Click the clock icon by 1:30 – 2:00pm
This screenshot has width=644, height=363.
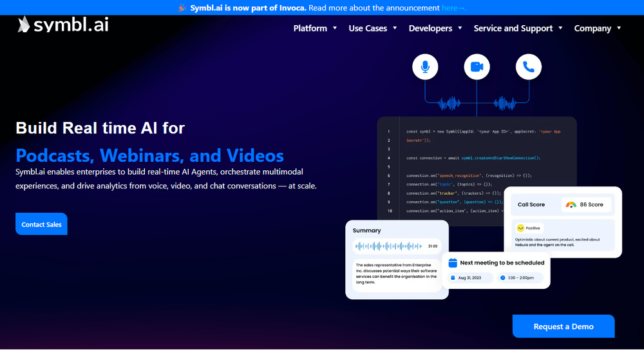pyautogui.click(x=503, y=278)
